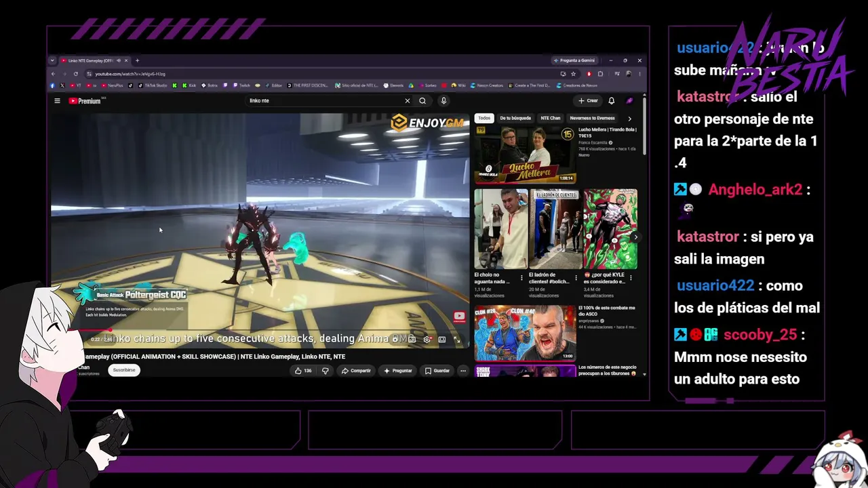
Task: Close the Linko NTE Gameplay tab
Action: click(127, 60)
